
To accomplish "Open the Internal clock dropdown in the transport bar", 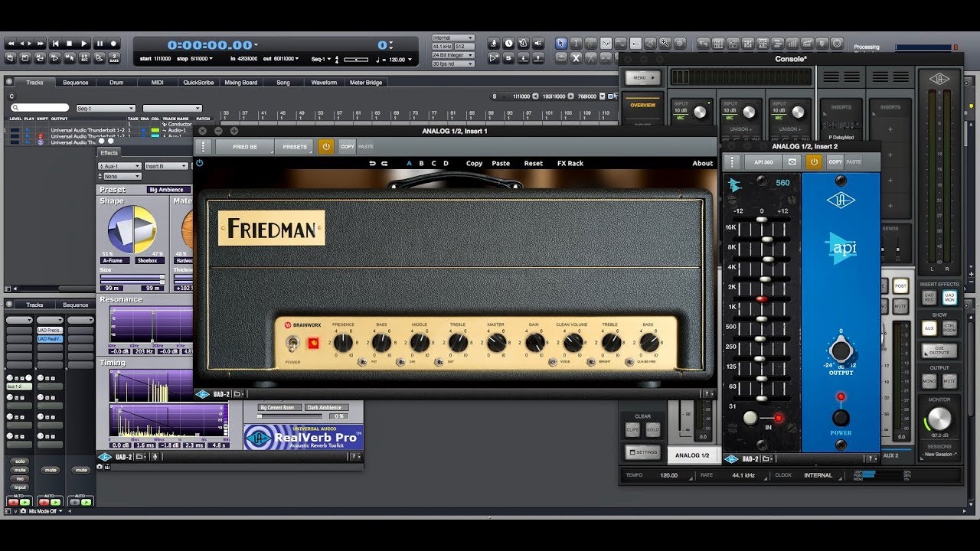I will (x=452, y=37).
